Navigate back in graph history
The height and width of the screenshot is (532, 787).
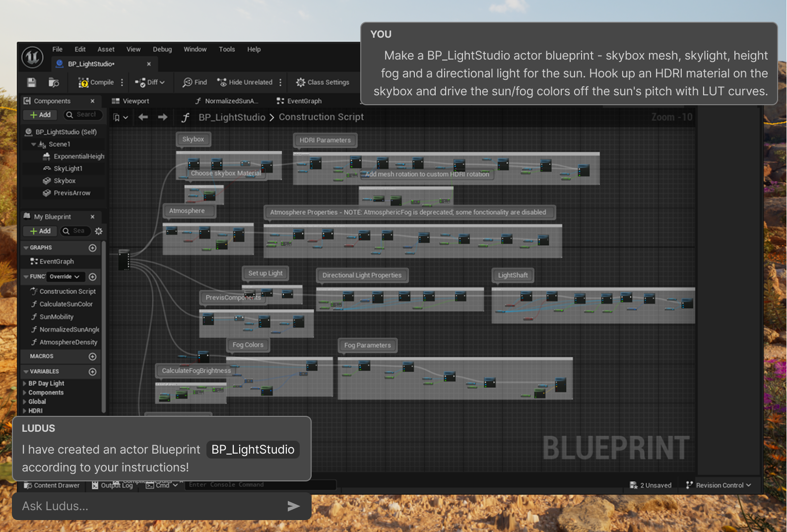pyautogui.click(x=143, y=117)
